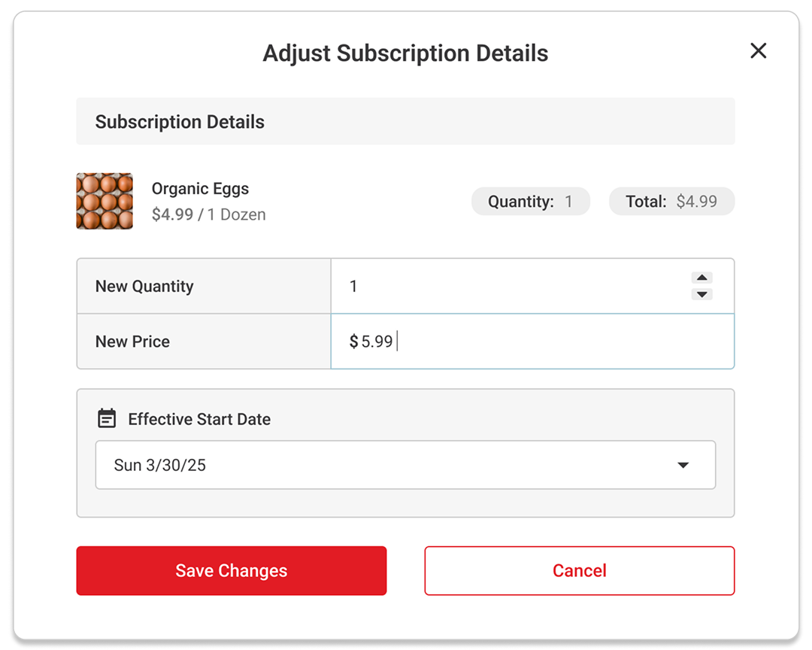Click the New Quantity row label
This screenshot has width=812, height=650.
[144, 286]
